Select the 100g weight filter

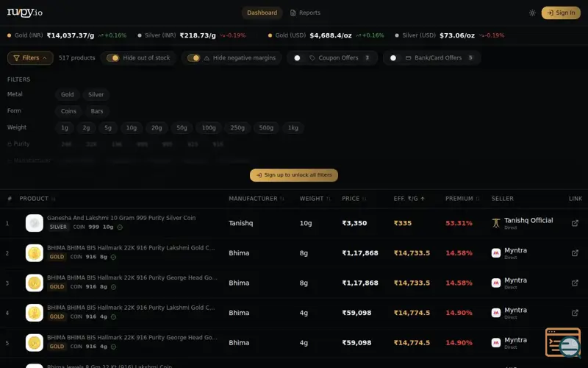click(x=209, y=127)
